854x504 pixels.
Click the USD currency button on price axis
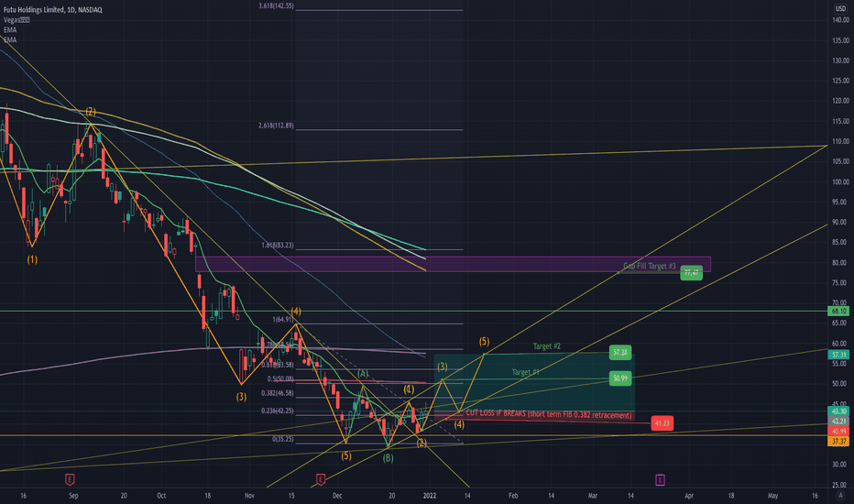(x=840, y=9)
